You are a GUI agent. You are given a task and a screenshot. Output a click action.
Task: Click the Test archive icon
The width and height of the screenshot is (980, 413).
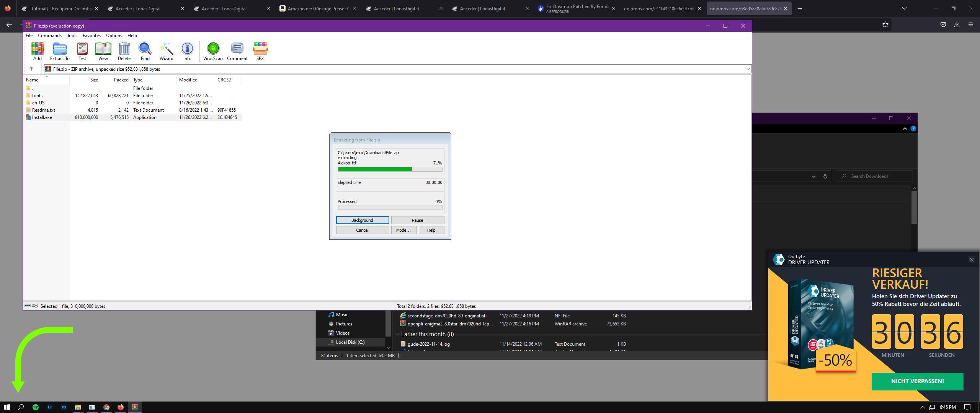click(82, 51)
